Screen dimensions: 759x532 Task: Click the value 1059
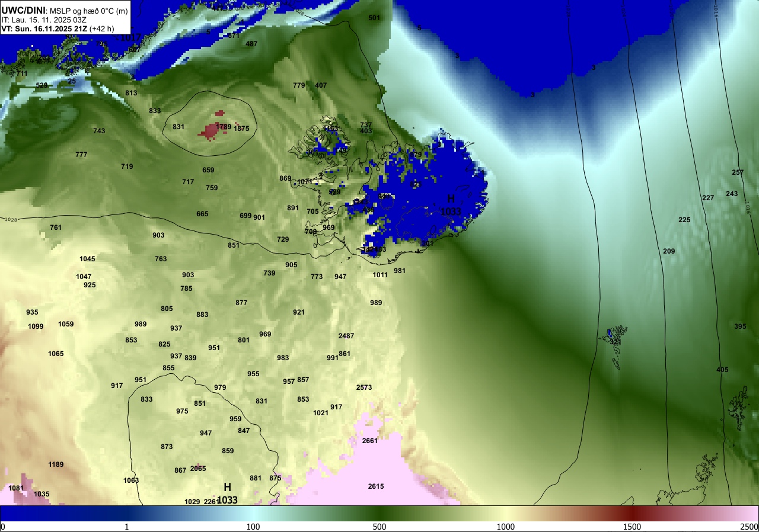coord(66,324)
